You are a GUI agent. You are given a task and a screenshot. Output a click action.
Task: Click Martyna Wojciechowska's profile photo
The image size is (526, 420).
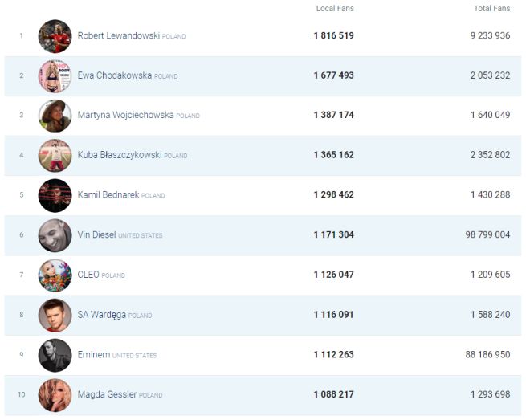point(55,116)
